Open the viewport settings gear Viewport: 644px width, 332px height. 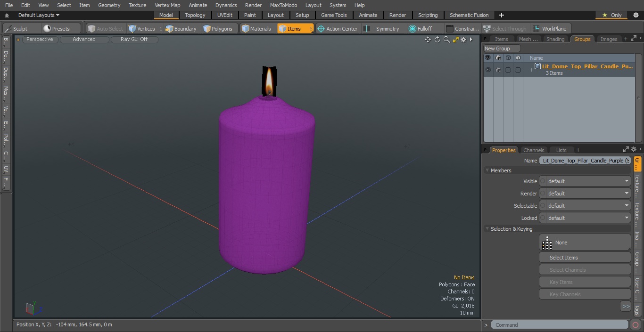(x=463, y=40)
